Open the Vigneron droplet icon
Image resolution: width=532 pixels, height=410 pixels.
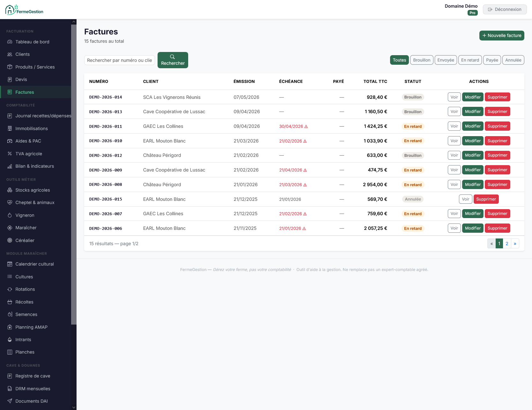click(x=10, y=215)
